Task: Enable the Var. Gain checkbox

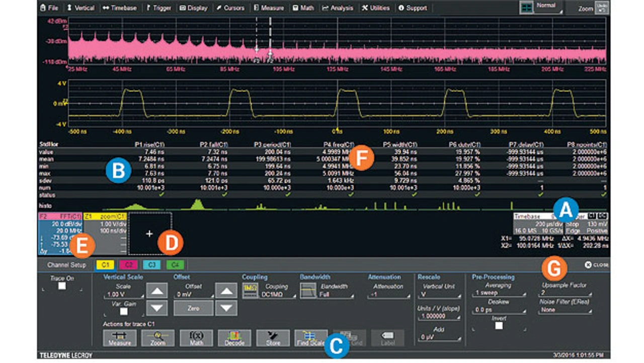Action: click(123, 312)
